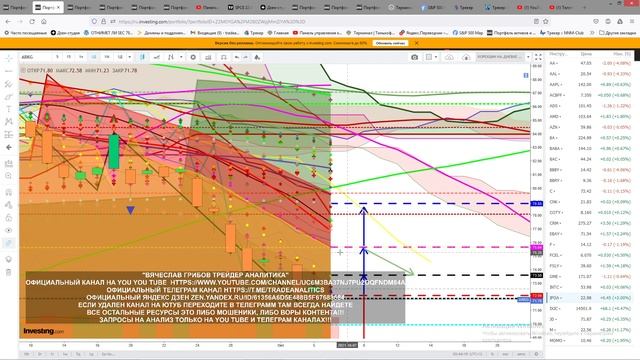Select the zoom-in magnifier tool
Image resolution: width=640 pixels, height=360 pixels.
9,176
